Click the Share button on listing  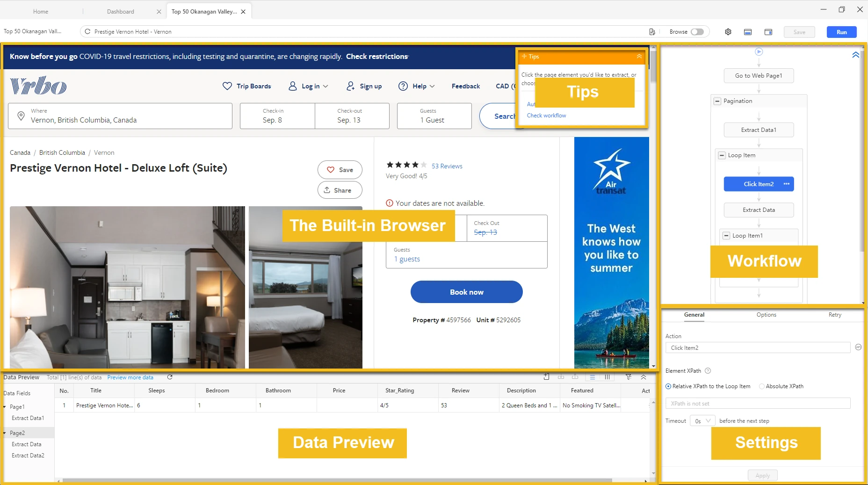(340, 190)
